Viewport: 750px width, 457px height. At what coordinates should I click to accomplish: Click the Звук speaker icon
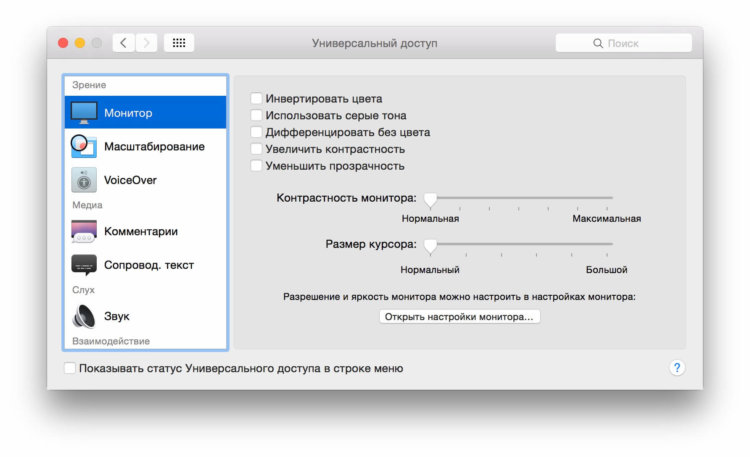click(84, 316)
